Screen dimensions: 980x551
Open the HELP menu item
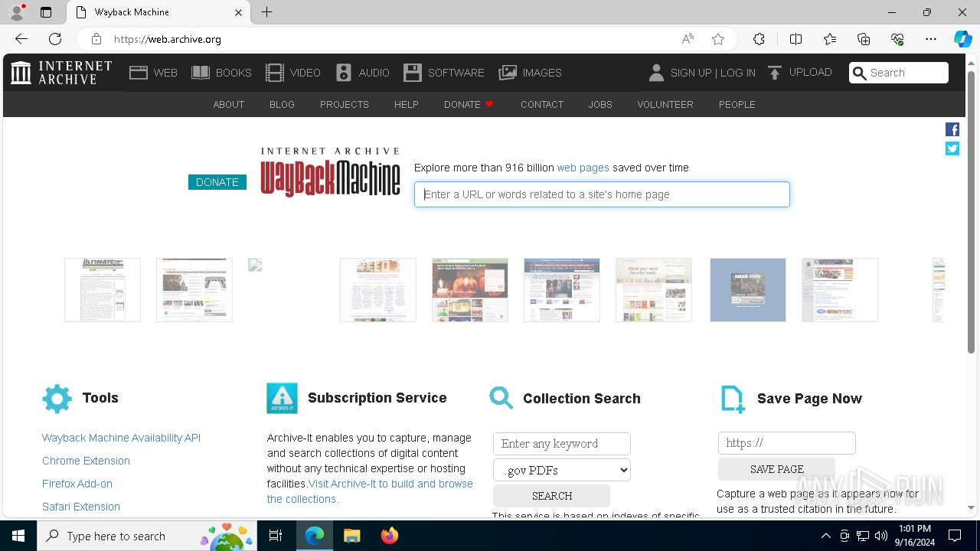(x=407, y=104)
